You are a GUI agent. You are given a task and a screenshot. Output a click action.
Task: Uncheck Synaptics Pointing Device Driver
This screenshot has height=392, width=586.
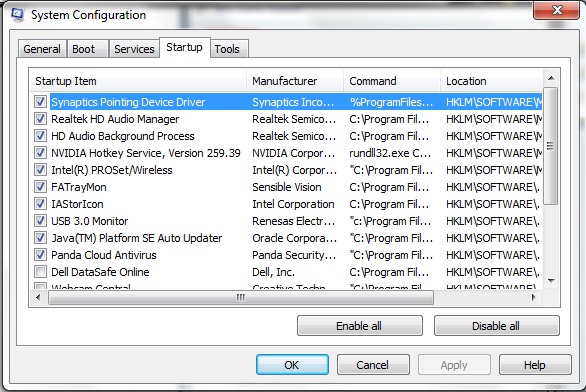coord(40,102)
